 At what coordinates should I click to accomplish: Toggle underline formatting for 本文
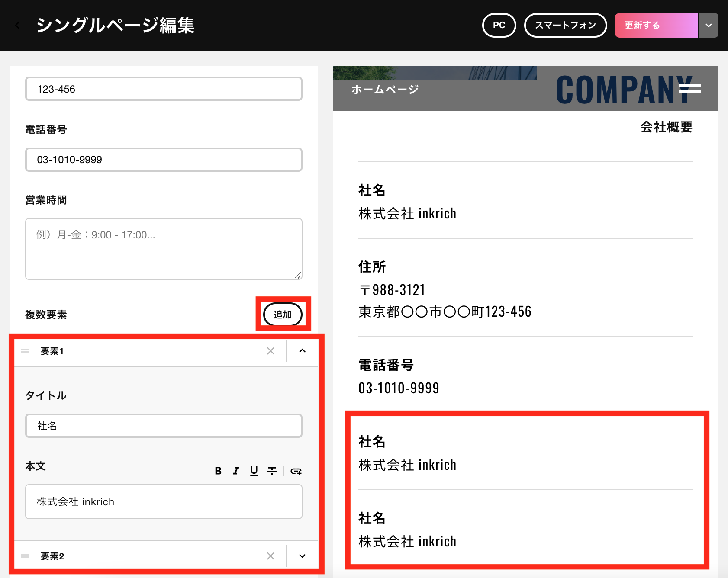tap(254, 471)
